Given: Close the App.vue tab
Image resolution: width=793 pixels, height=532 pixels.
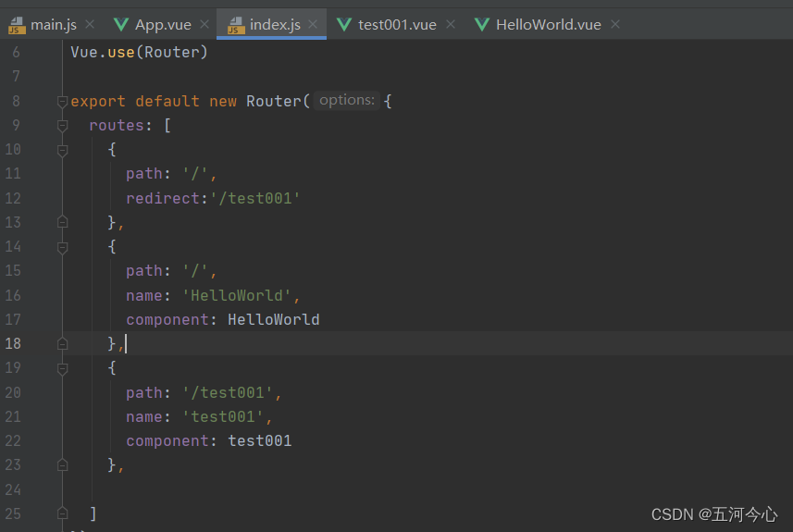Looking at the screenshot, I should point(204,24).
